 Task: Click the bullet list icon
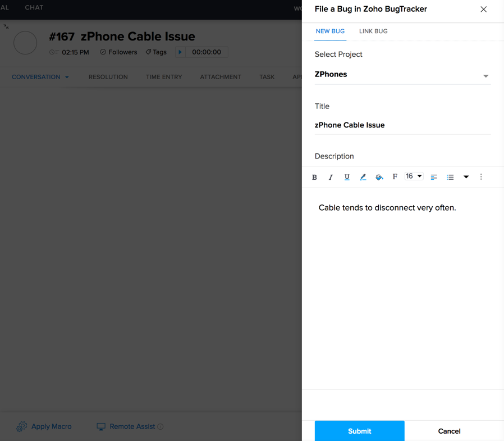[450, 178]
